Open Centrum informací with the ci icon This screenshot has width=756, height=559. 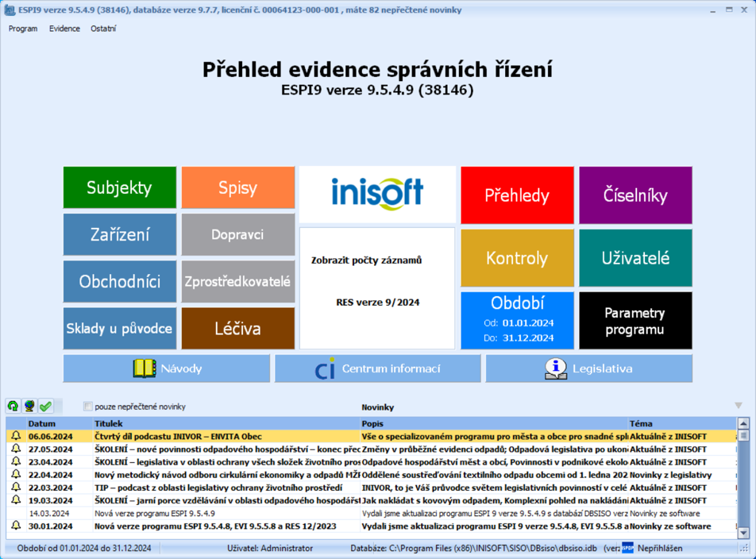pos(377,368)
